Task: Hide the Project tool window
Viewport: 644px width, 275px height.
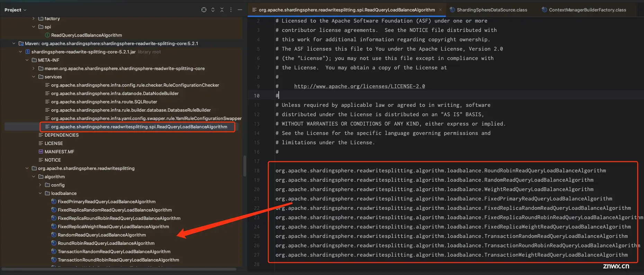Action: click(240, 10)
